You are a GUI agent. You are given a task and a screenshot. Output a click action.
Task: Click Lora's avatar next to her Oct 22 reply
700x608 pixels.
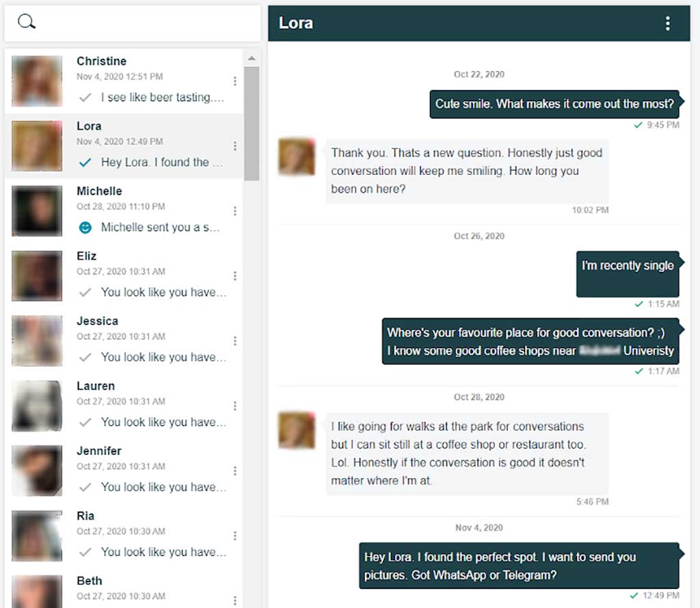click(295, 156)
